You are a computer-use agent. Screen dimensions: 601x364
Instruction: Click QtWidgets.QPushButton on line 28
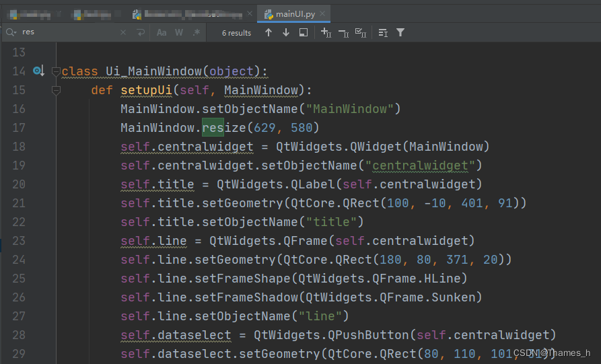(332, 335)
